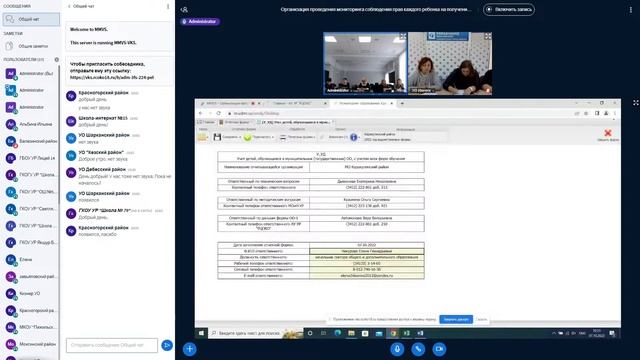Select the Administrator talking indicator badge
Screen dimensions: 640x360
[x=200, y=21]
